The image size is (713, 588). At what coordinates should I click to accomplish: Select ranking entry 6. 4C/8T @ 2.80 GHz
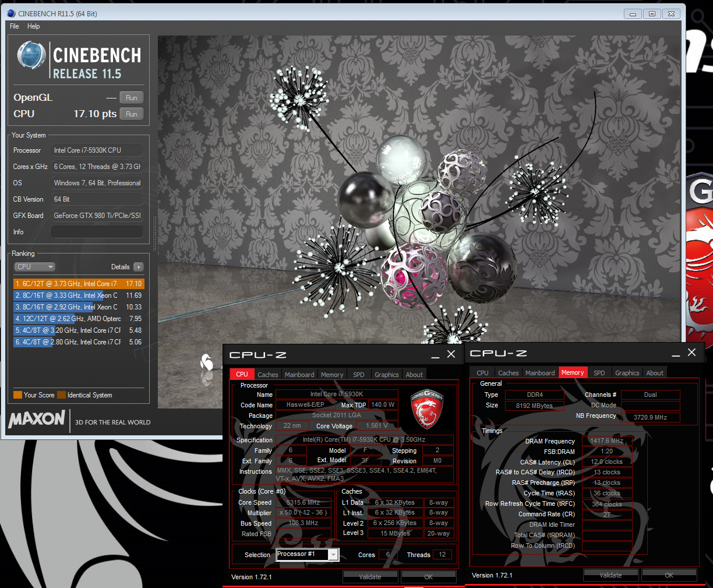pyautogui.click(x=79, y=342)
